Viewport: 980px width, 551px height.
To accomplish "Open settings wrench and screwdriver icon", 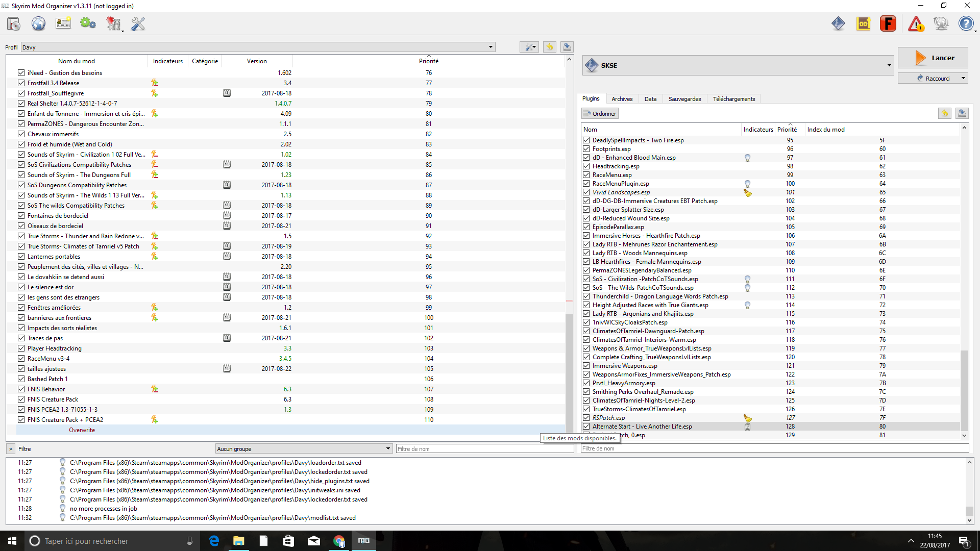I will [138, 23].
